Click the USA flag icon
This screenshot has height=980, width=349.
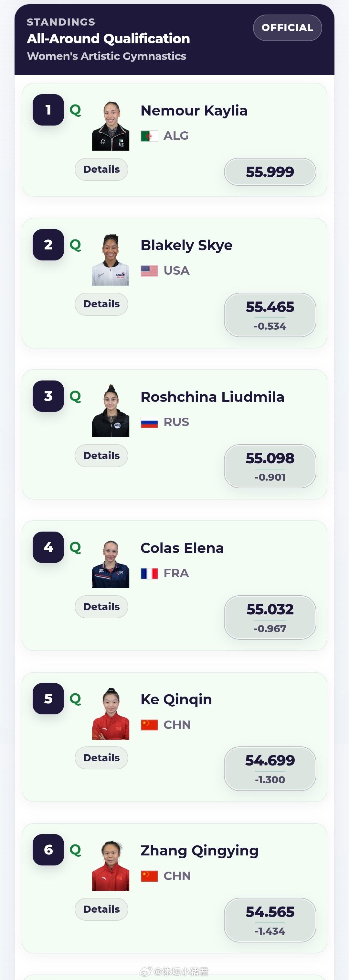pos(149,271)
